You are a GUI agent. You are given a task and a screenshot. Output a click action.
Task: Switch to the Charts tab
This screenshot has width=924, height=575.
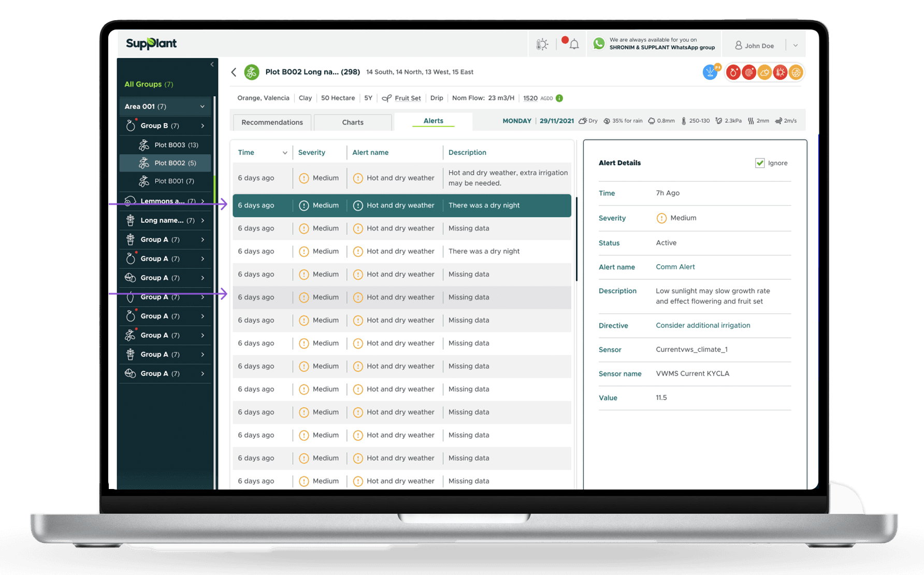click(x=353, y=122)
